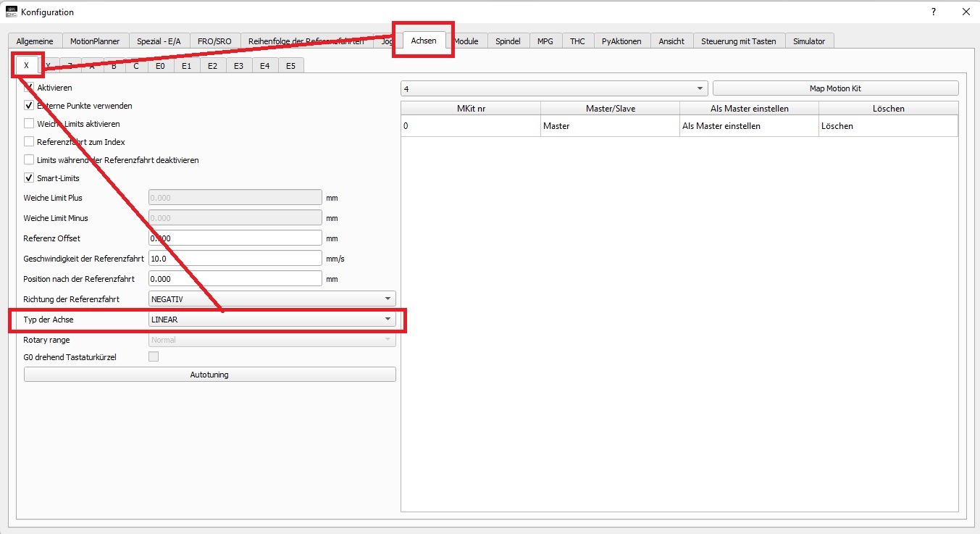Open the MotionPlanner tab
The image size is (980, 534).
coord(95,41)
